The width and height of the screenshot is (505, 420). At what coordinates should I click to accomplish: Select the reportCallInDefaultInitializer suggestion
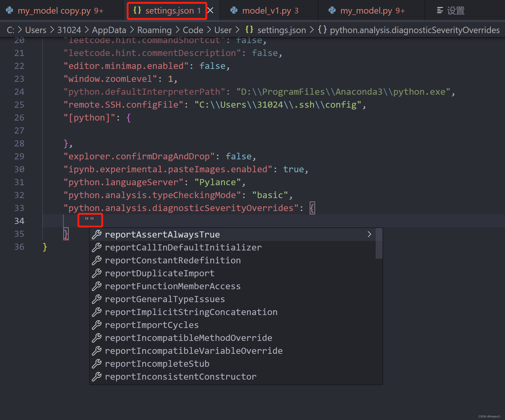[x=183, y=247]
